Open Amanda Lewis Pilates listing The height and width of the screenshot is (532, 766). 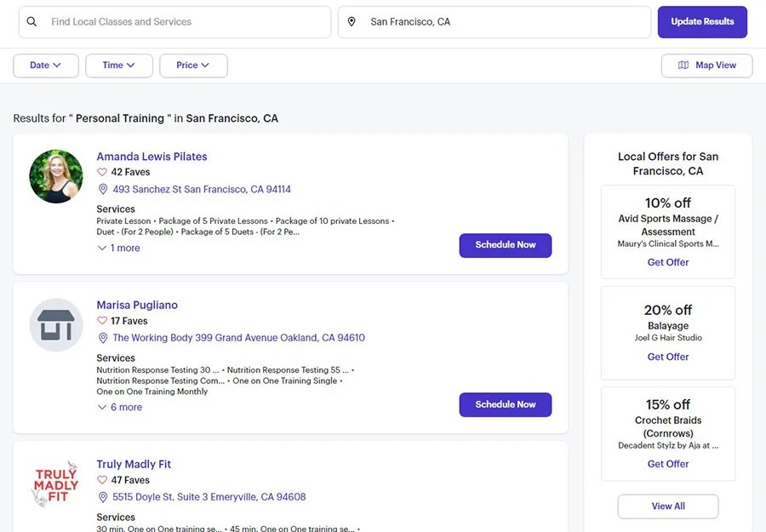(x=151, y=157)
